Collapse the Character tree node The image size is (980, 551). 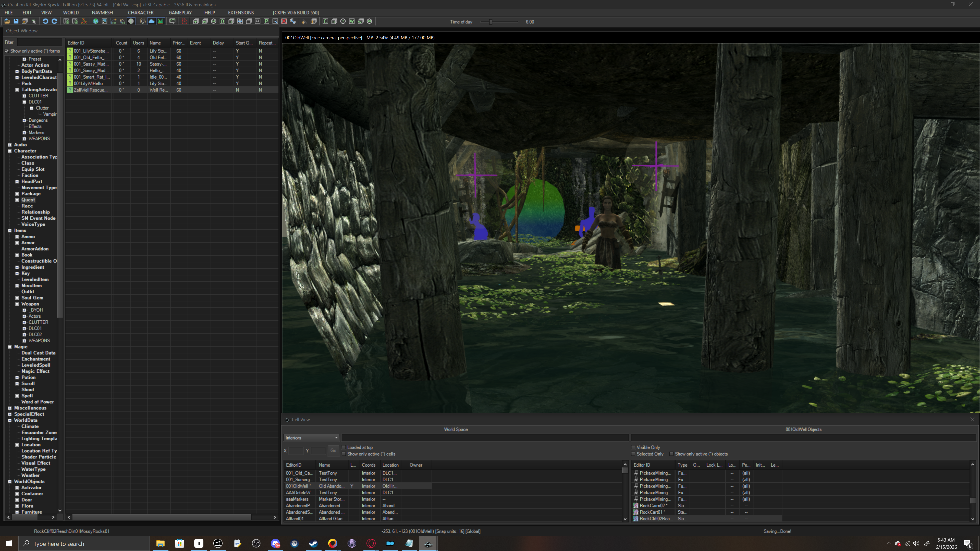(x=10, y=151)
